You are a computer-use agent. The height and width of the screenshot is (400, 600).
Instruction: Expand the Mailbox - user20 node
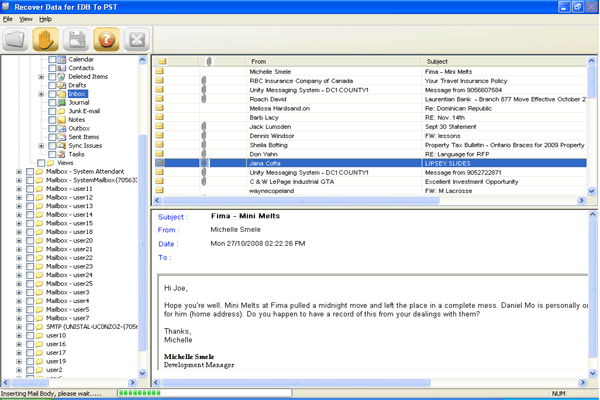(x=19, y=241)
